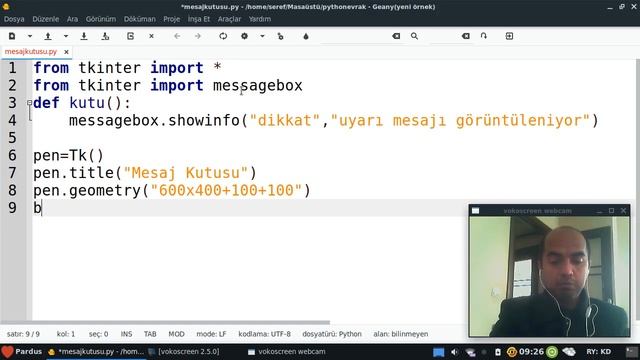Click 'dosyatürü: Python' in status bar
The image size is (640, 360).
332,334
